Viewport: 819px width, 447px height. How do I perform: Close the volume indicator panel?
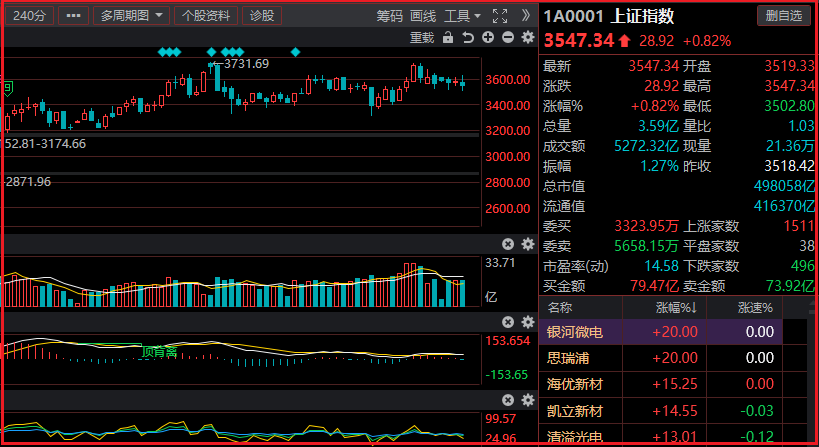[508, 244]
